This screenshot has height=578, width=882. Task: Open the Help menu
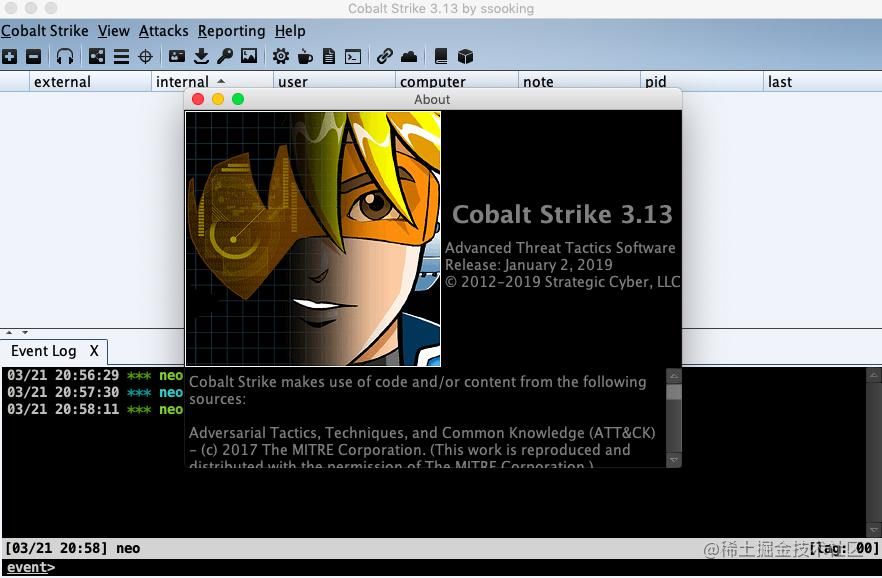[290, 31]
